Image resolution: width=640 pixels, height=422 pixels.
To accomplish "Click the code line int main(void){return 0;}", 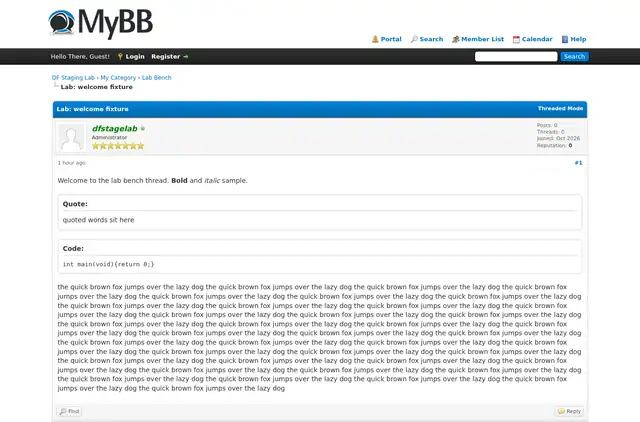I will point(109,264).
